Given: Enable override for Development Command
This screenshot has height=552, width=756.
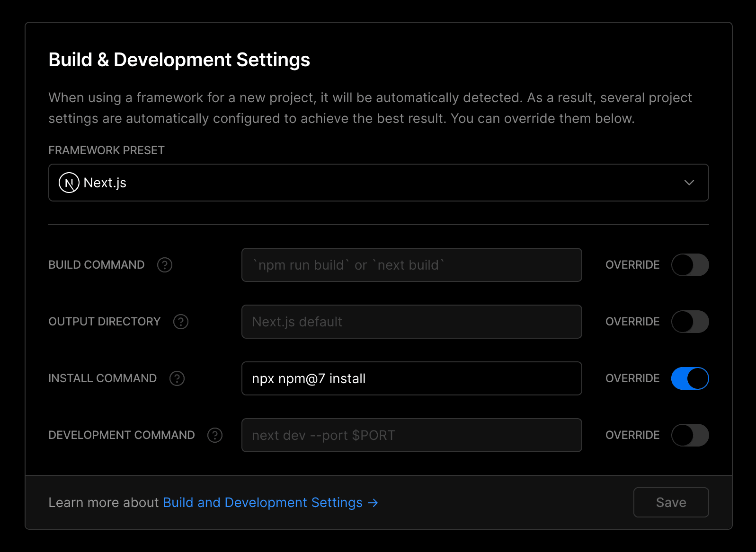Looking at the screenshot, I should click(x=690, y=435).
